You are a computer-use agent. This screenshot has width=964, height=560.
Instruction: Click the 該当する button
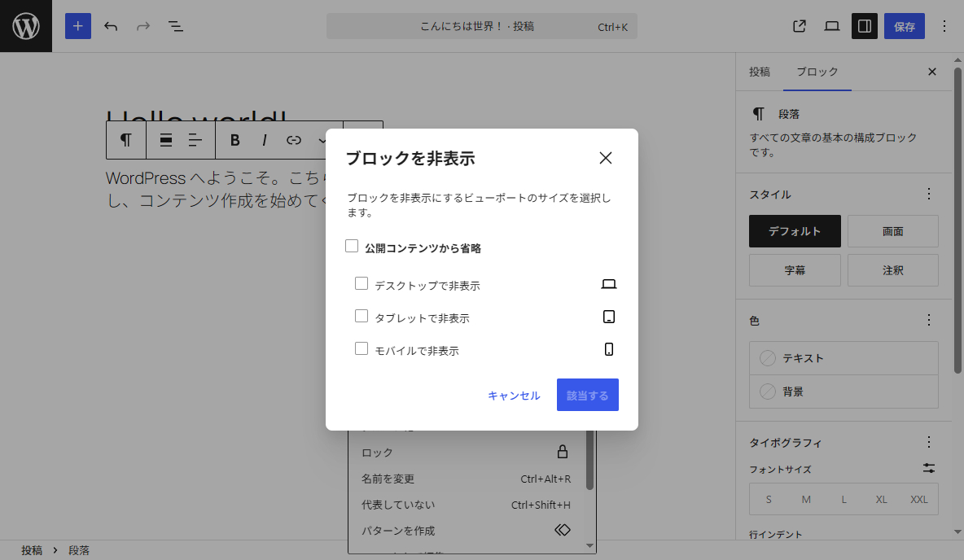click(x=587, y=395)
